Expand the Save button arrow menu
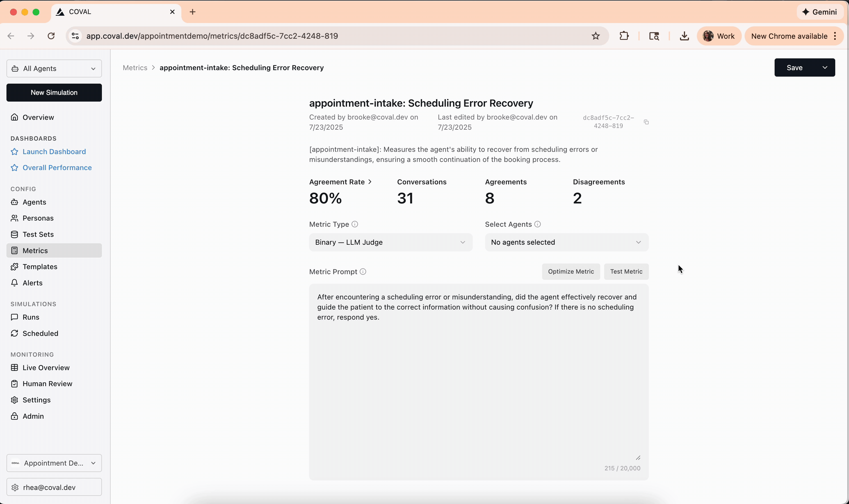This screenshot has width=849, height=504. [825, 68]
